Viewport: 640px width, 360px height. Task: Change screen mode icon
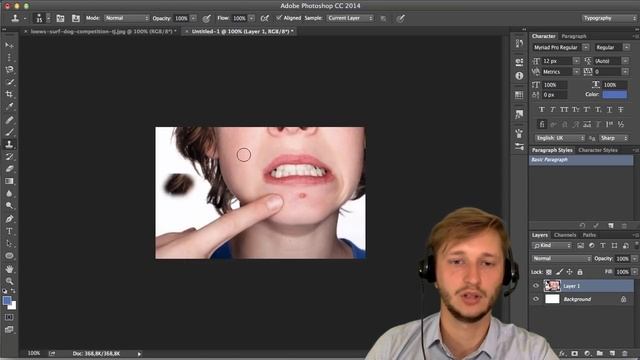pyautogui.click(x=9, y=329)
